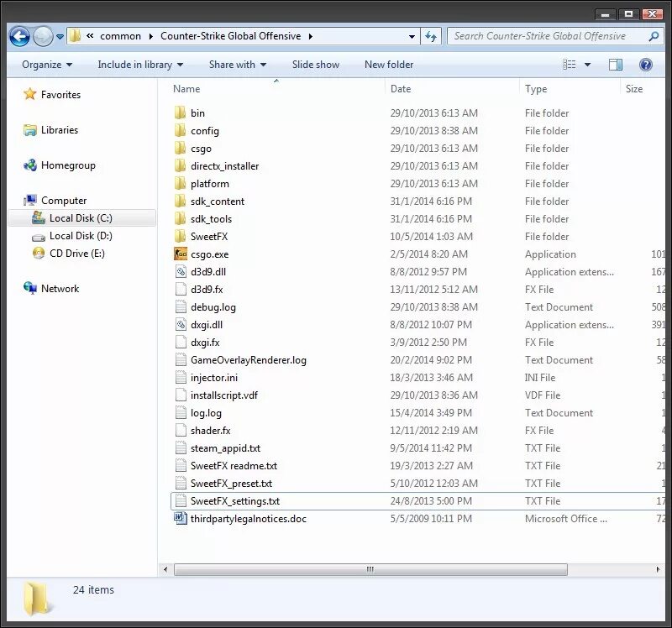Sort by the Type column header
This screenshot has height=628, width=672.
click(x=536, y=89)
